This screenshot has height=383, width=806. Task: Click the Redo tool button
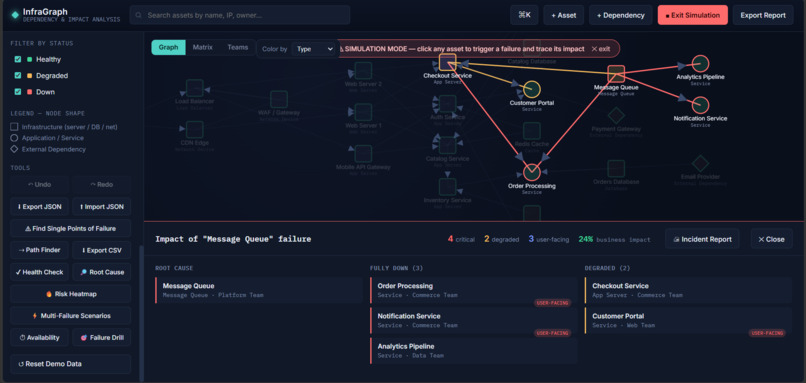click(101, 185)
